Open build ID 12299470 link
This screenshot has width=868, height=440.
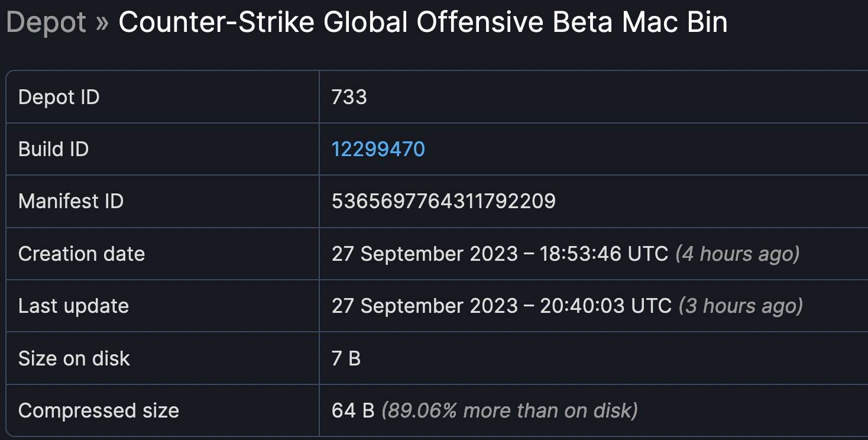point(378,149)
